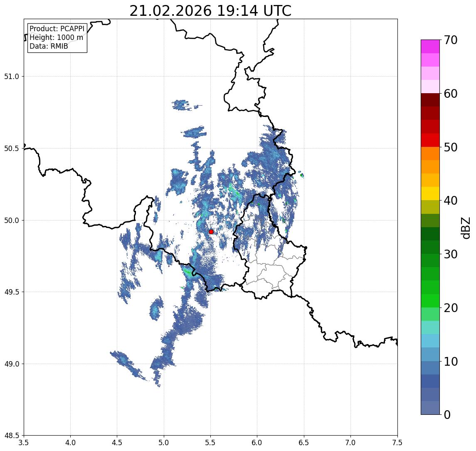Click the red radar location marker
Screen dimensions: 476x451
point(211,232)
